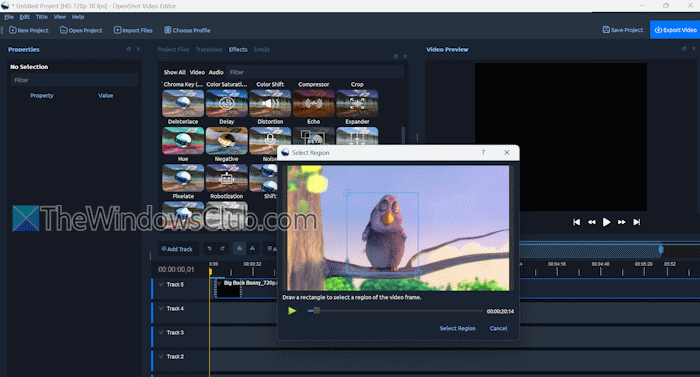Image resolution: width=700 pixels, height=377 pixels.
Task: Select the Delay effect thumbnail
Action: (x=227, y=103)
